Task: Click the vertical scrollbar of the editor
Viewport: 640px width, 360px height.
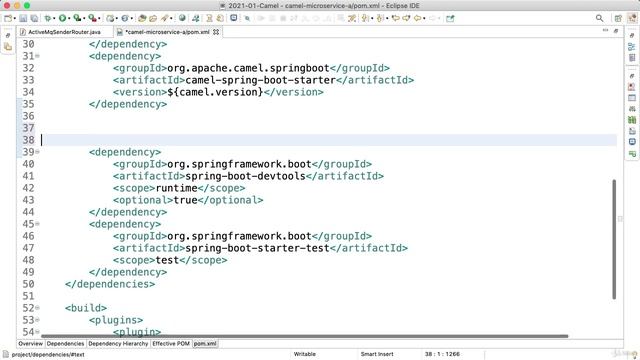Action: (614, 239)
